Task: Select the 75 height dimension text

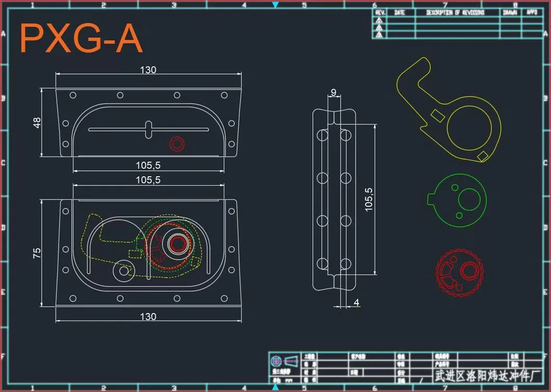Action: point(37,253)
